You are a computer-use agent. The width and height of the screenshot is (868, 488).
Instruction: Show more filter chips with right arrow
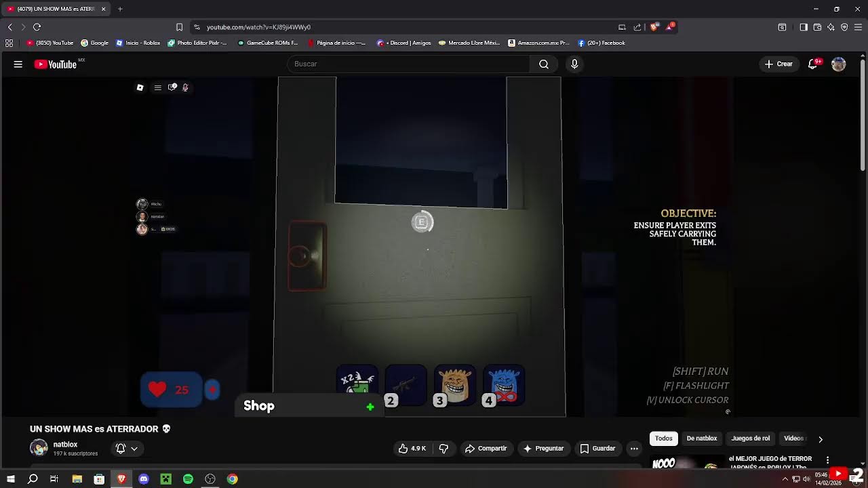821,439
